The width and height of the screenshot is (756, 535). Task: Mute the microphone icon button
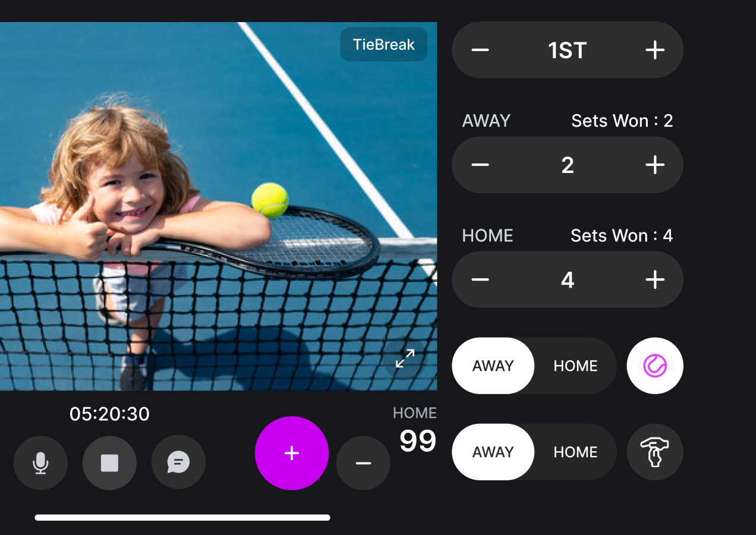[40, 462]
